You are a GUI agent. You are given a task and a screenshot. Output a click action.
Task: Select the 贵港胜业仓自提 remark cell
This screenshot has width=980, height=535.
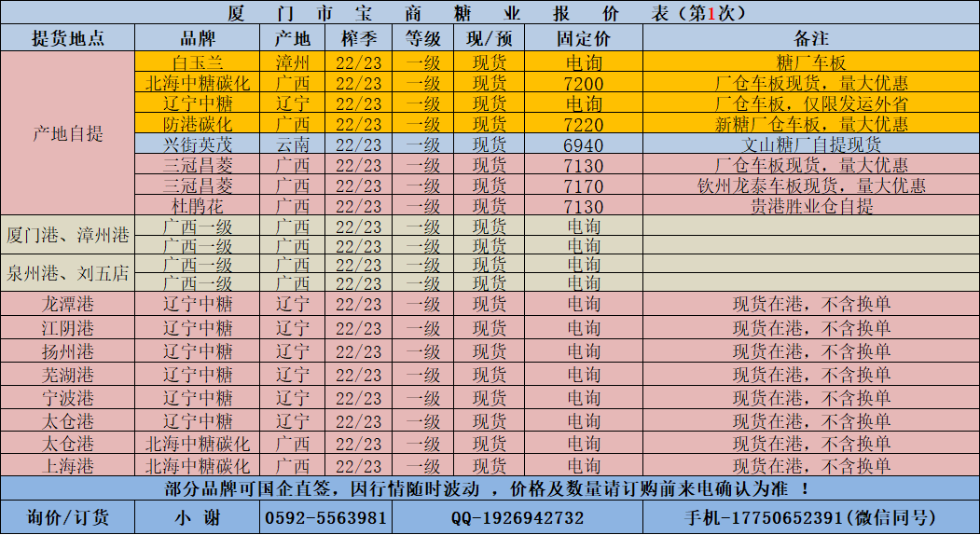pos(811,206)
